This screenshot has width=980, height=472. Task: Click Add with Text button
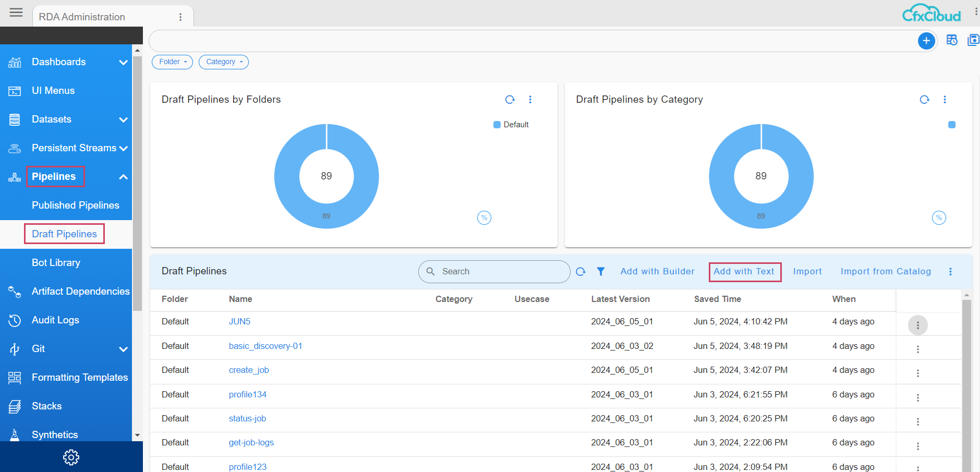[x=744, y=272]
